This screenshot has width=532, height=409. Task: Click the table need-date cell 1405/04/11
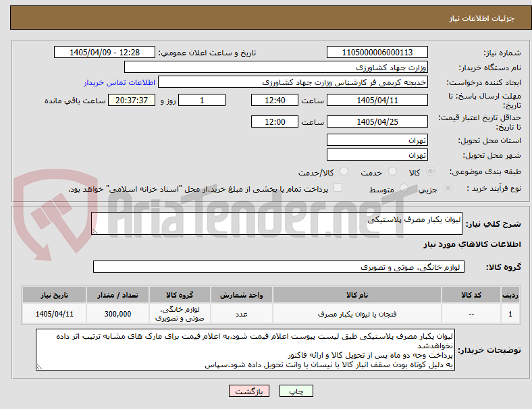coord(54,314)
